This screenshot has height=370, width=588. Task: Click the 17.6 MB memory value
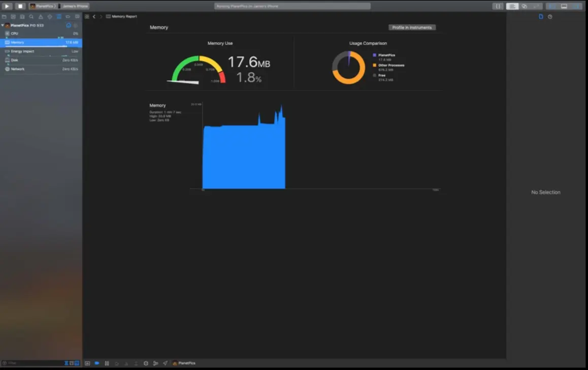point(249,62)
